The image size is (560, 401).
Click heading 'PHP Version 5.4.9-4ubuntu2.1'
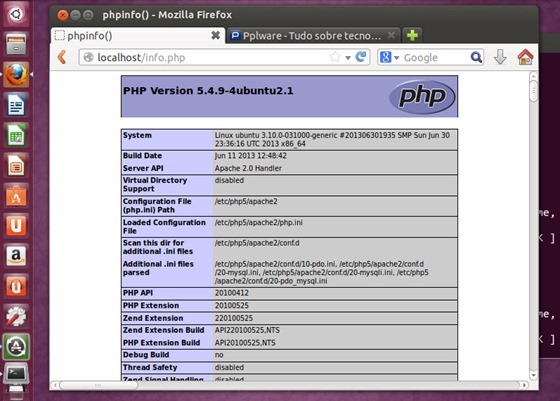click(208, 91)
